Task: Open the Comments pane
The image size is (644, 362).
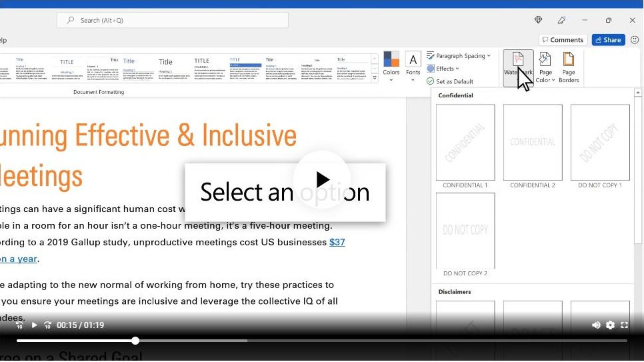Action: tap(563, 40)
